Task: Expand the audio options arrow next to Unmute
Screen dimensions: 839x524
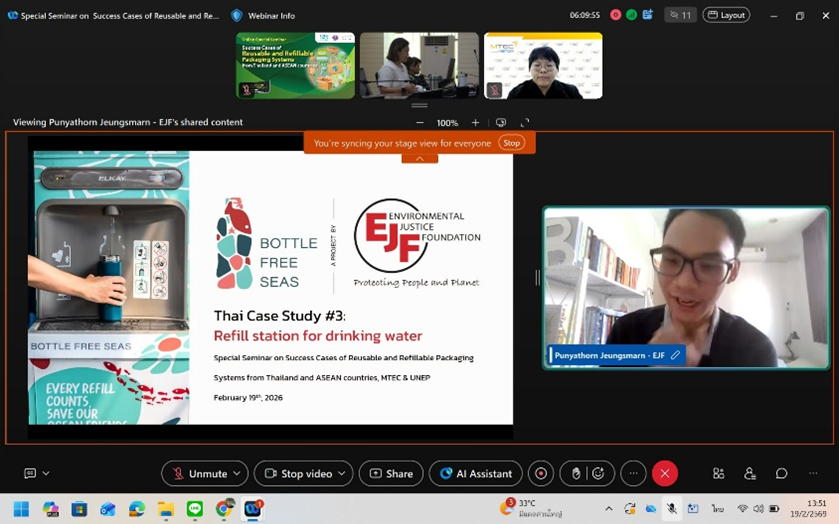Action: tap(237, 474)
